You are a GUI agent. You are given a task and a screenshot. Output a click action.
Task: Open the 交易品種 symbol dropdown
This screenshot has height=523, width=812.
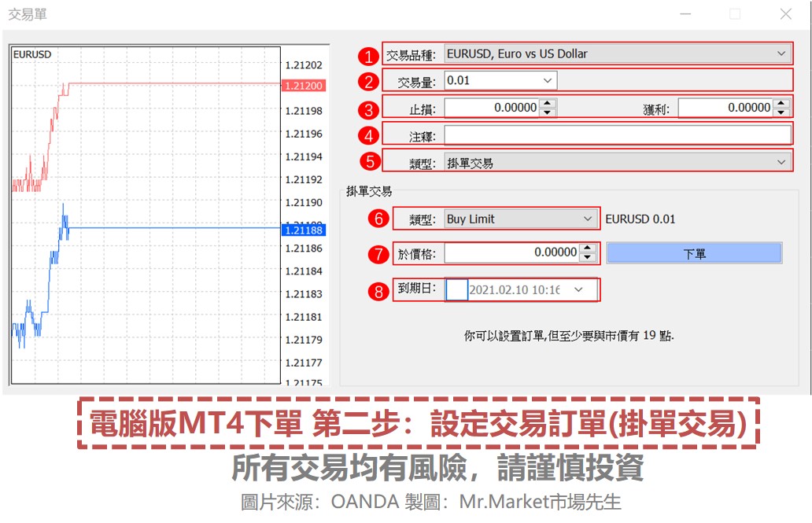(618, 53)
